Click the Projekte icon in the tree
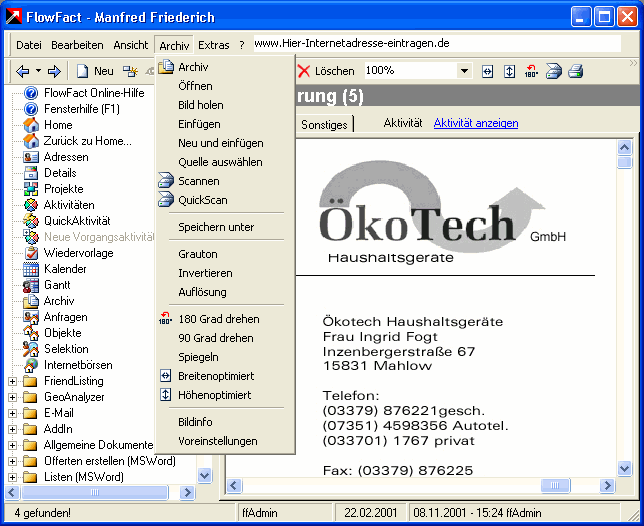644x526 pixels. coord(31,189)
